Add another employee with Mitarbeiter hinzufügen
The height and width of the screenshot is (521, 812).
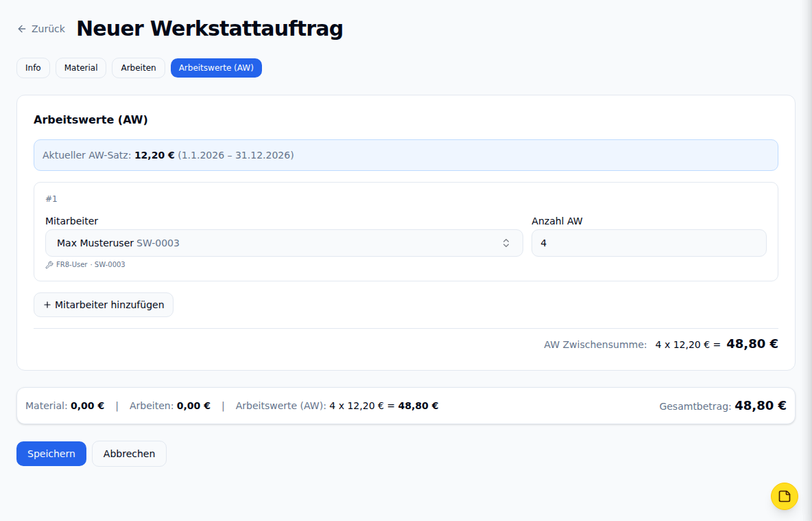click(104, 305)
